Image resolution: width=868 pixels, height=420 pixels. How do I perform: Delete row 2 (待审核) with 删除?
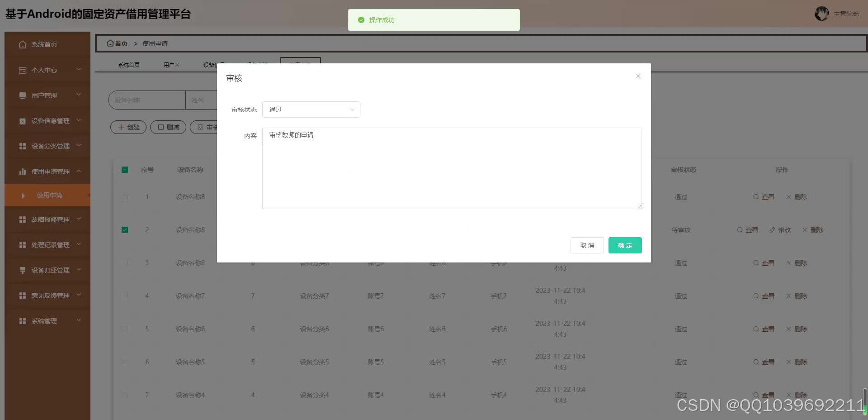point(813,230)
